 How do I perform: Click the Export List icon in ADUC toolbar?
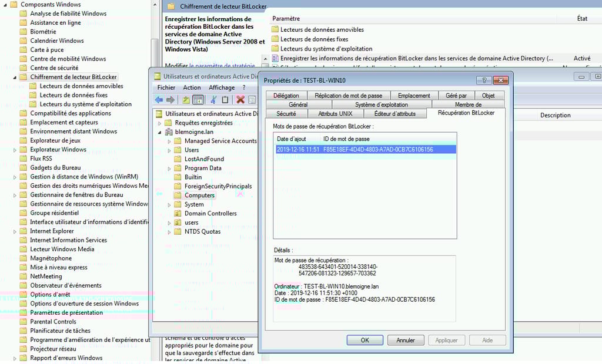coord(252,100)
